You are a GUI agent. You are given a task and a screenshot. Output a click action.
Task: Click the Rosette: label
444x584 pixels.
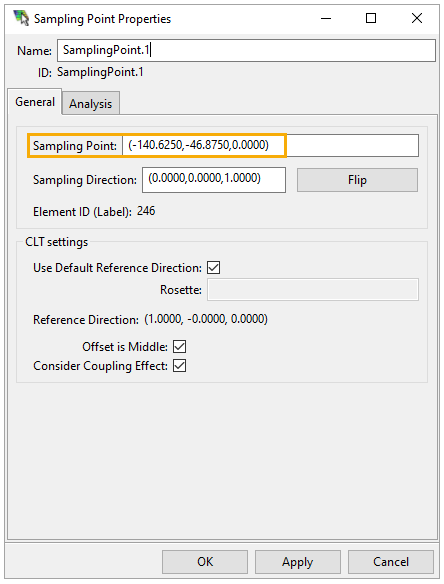tap(181, 290)
